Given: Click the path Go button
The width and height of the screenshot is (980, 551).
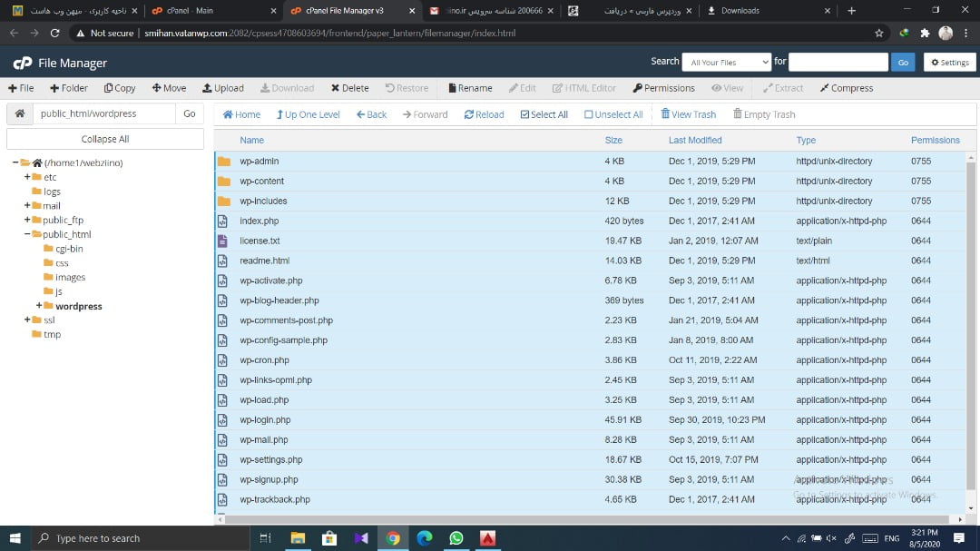Looking at the screenshot, I should tap(190, 113).
